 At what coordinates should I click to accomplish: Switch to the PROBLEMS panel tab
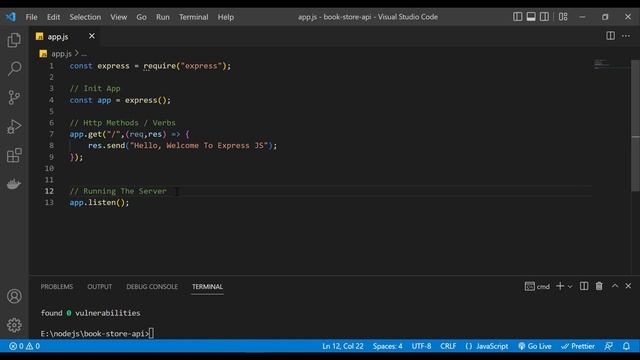(57, 287)
